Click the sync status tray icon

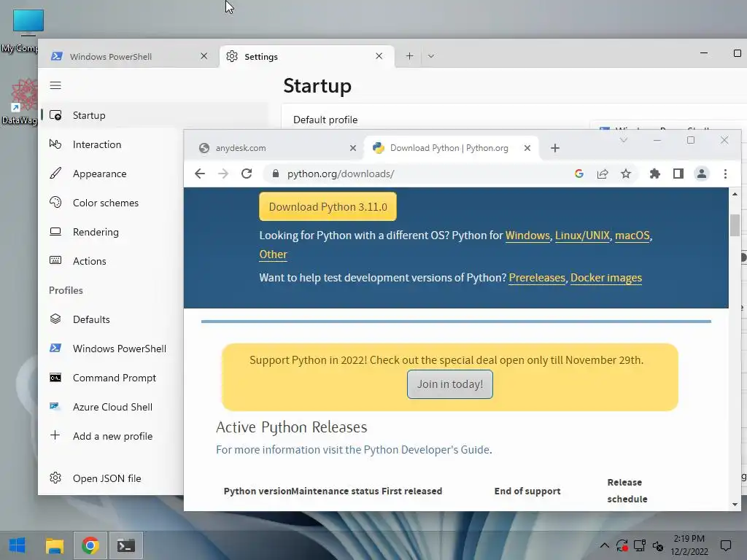click(x=622, y=545)
